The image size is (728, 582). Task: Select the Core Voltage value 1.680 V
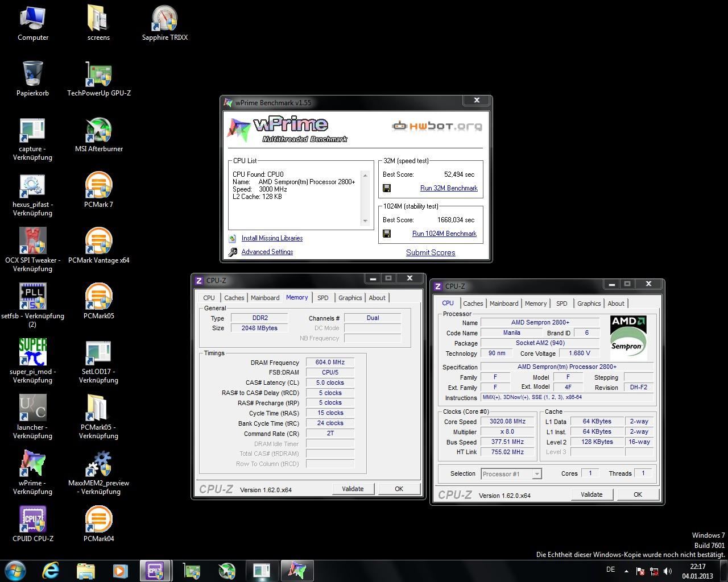580,353
